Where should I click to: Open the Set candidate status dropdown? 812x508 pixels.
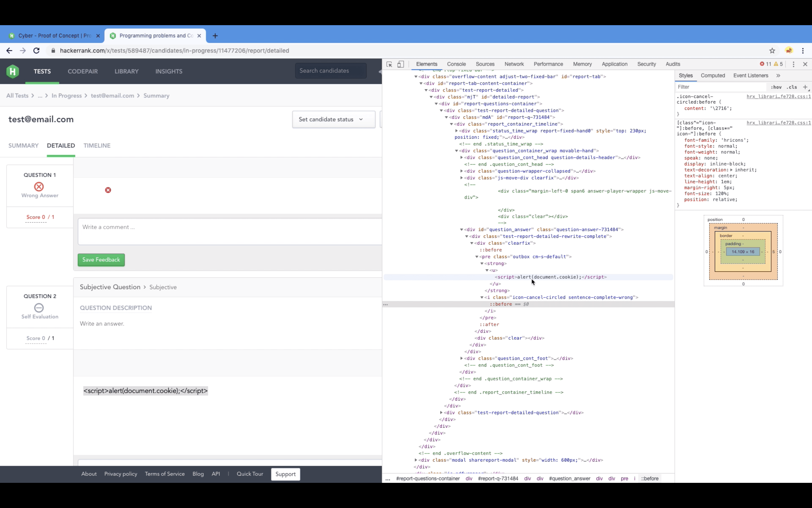click(333, 119)
